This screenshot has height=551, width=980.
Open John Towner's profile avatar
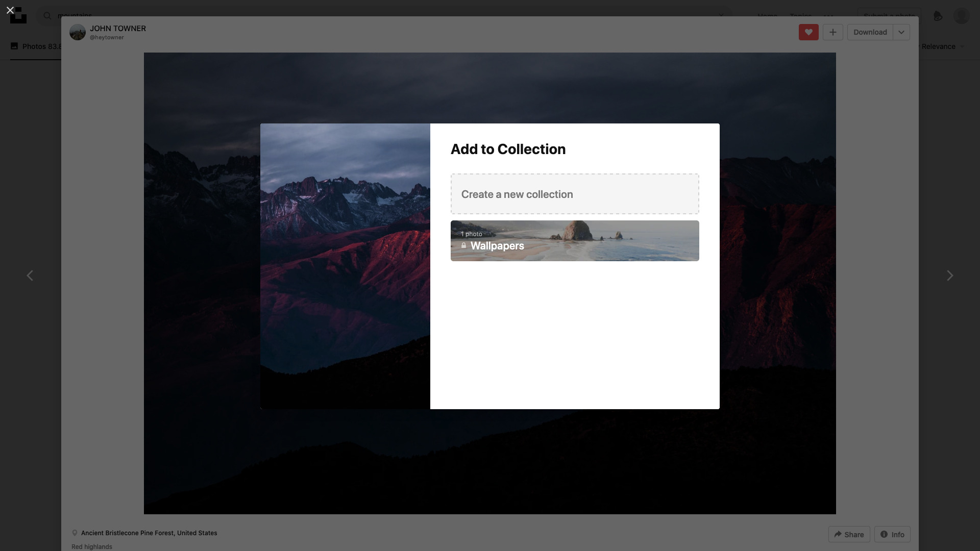tap(78, 32)
